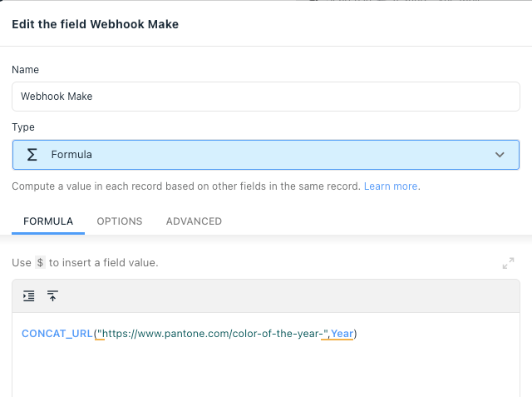This screenshot has height=397, width=532.
Task: Click the Type label above the dropdown
Action: click(x=23, y=127)
